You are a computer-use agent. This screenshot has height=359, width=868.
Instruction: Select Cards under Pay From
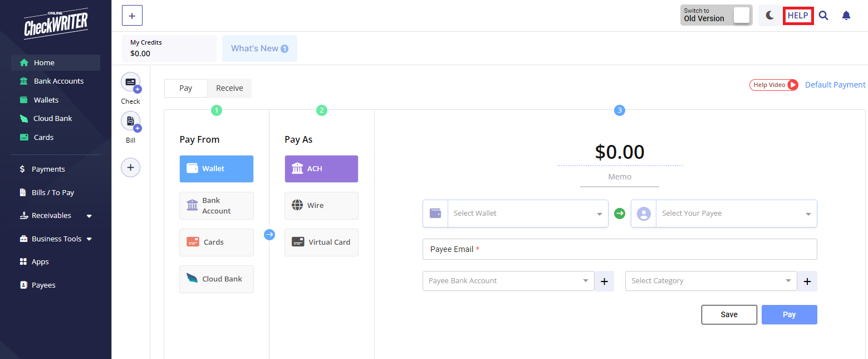pyautogui.click(x=217, y=242)
